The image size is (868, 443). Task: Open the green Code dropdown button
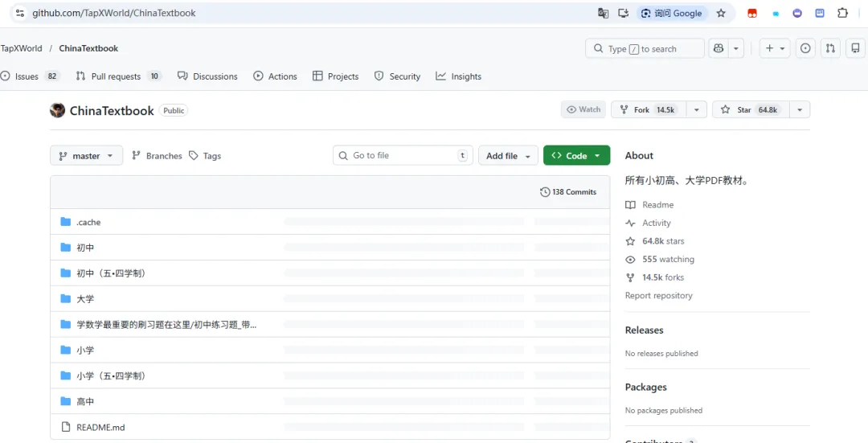click(577, 156)
